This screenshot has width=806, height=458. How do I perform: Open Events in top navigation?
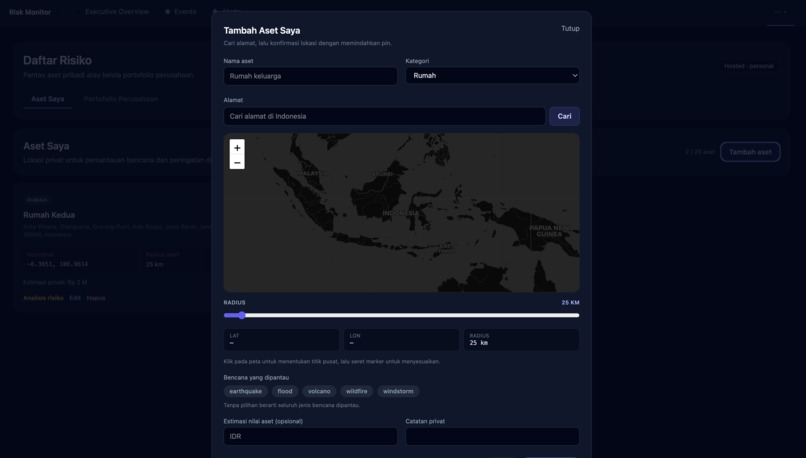pyautogui.click(x=181, y=12)
